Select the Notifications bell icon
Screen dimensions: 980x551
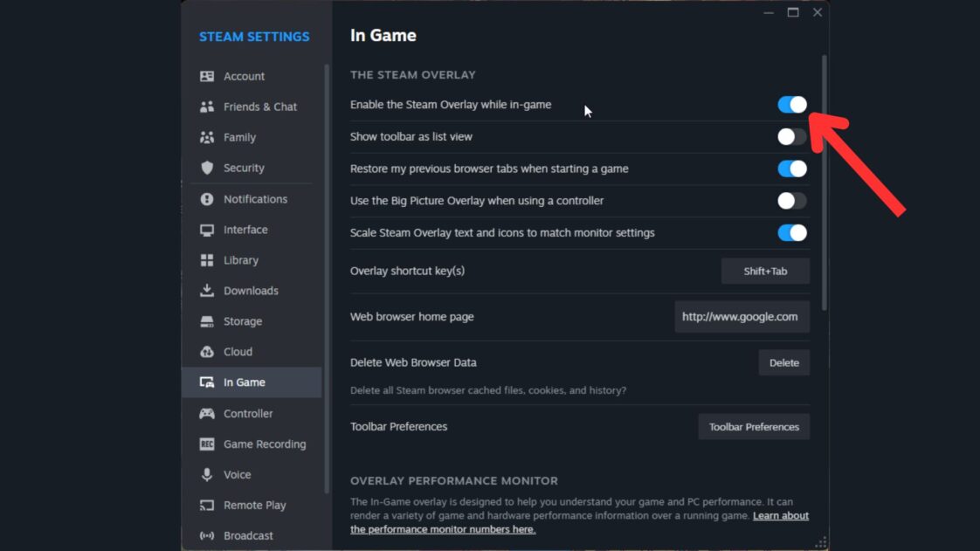206,198
